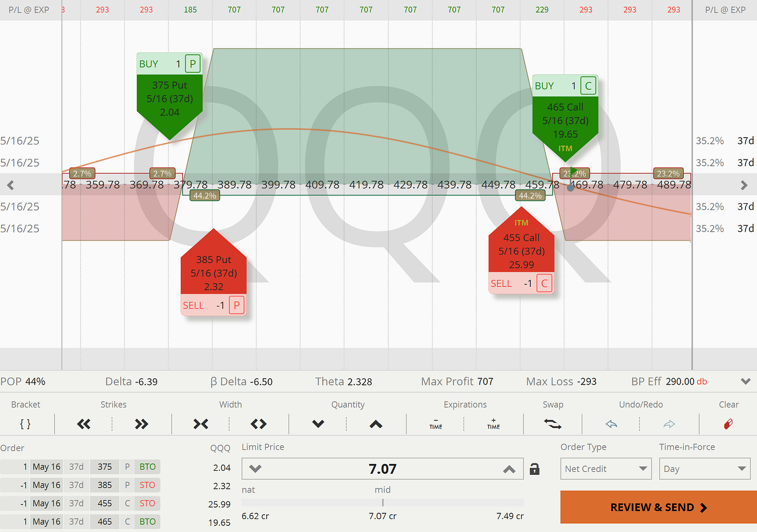Toggle BTO on the 465 order row
757x532 pixels.
[x=148, y=521]
